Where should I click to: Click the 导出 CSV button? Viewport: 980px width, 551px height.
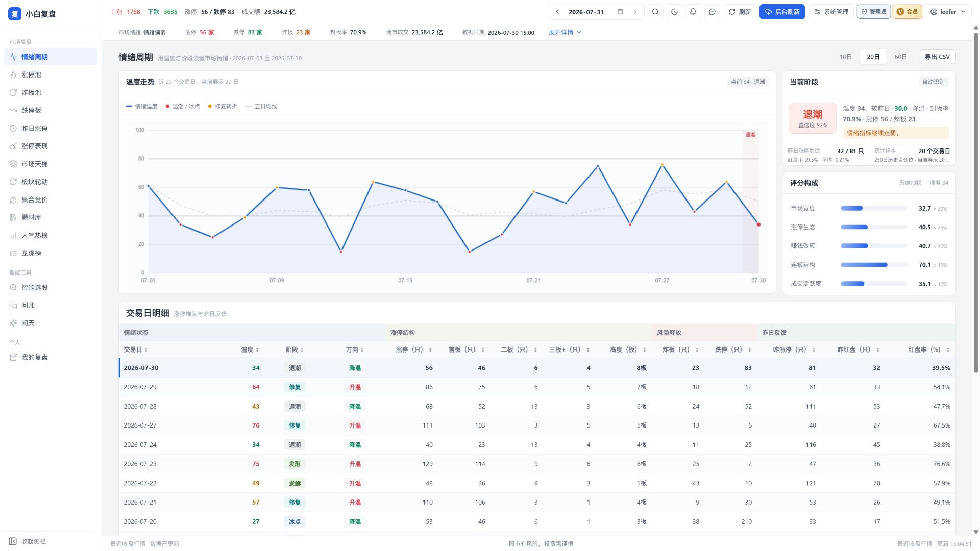click(937, 57)
